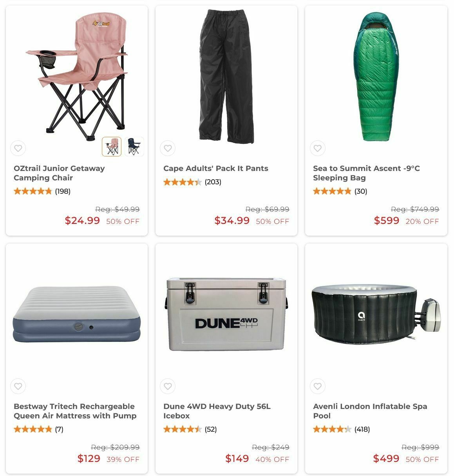Open OZtrail Junior Getaway Camping Chair title
454x476 pixels.
click(x=59, y=173)
